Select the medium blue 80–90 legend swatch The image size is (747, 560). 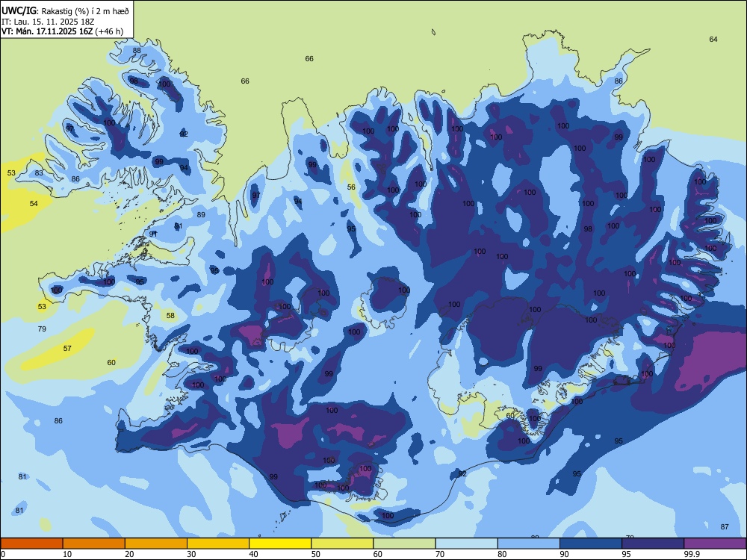(529, 544)
